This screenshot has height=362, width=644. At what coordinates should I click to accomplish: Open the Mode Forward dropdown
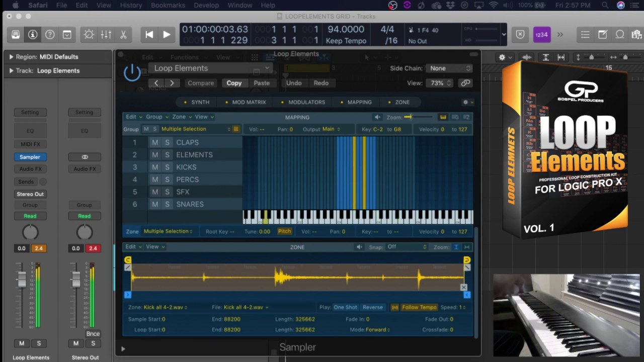[377, 330]
